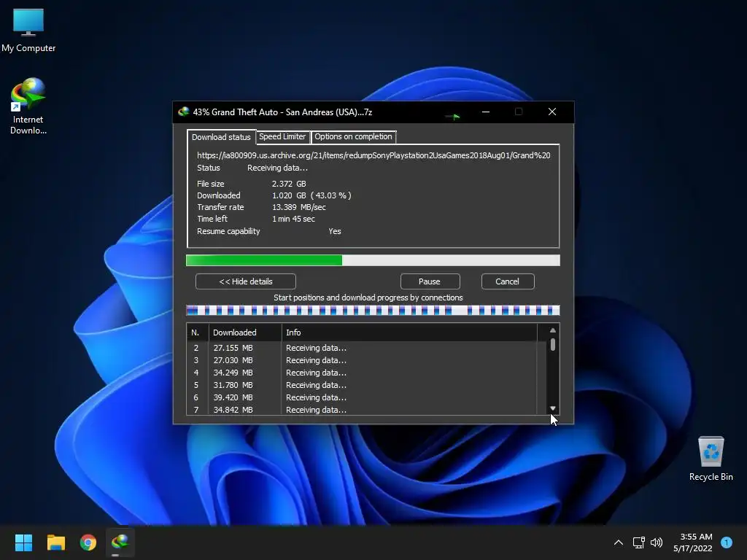Open Google Chrome from the taskbar
The image size is (747, 560).
[x=88, y=542]
